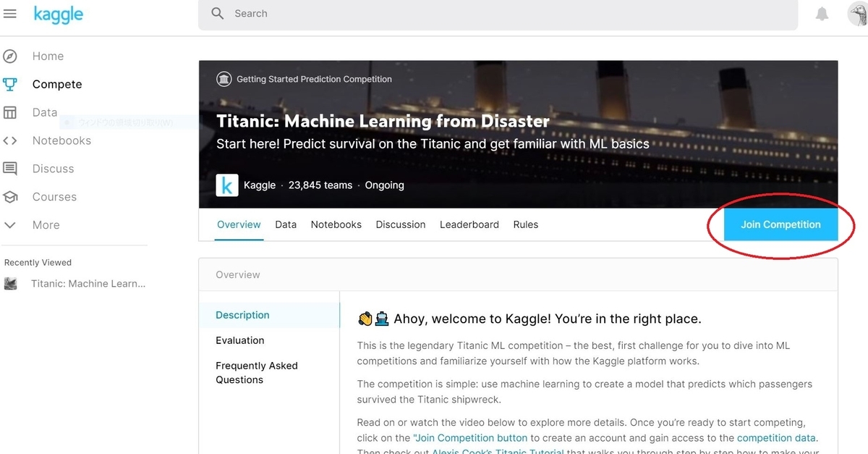Click the Home compass icon
This screenshot has width=868, height=454.
click(10, 56)
